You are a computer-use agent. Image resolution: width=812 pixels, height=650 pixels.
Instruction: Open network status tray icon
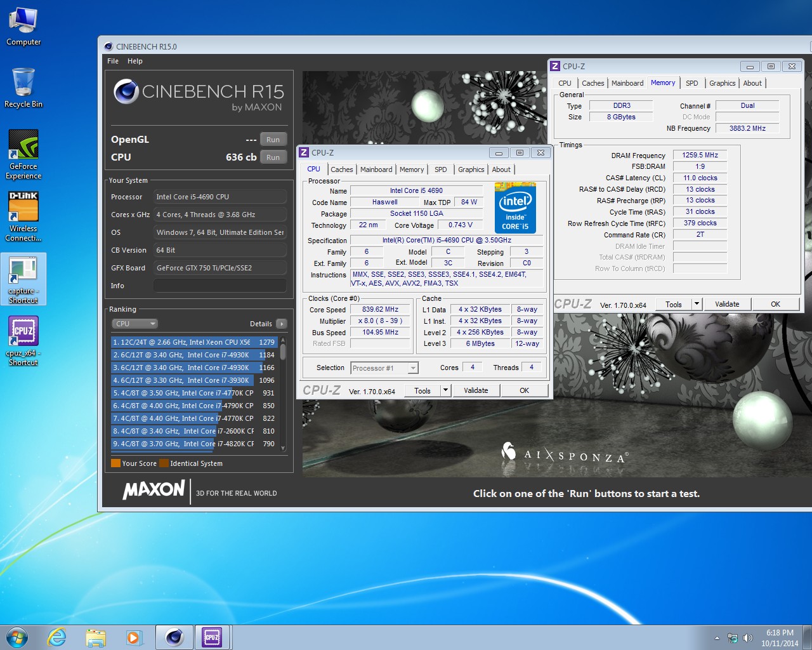point(733,638)
